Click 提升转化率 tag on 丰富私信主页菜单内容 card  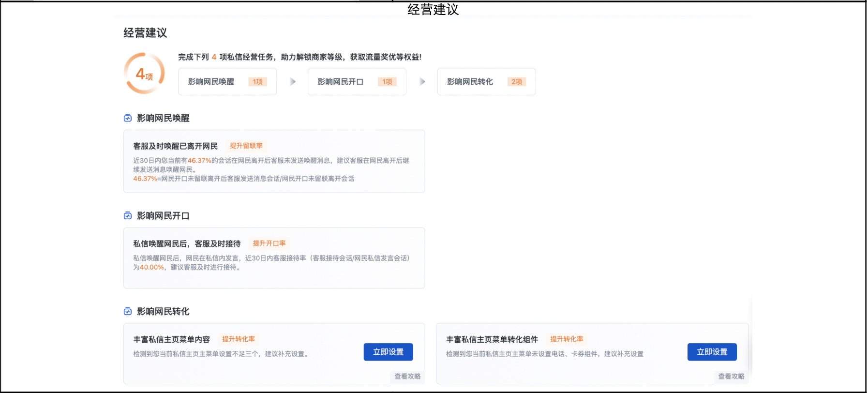[x=239, y=339]
